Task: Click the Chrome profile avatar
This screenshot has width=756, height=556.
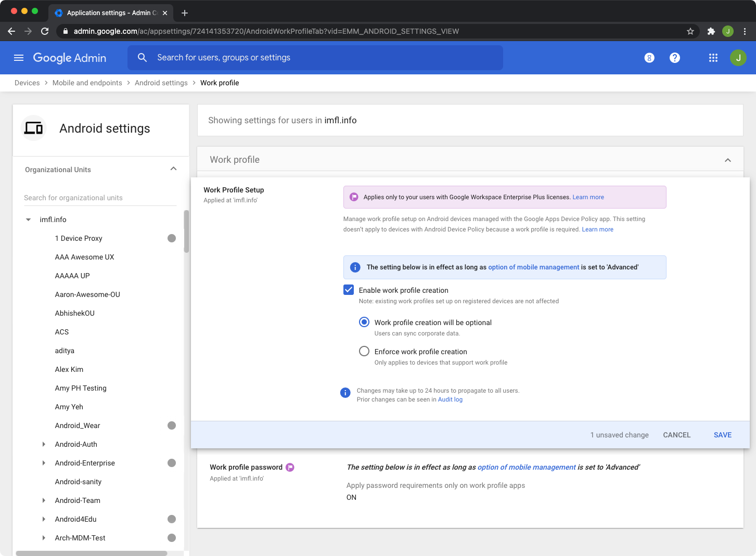Action: (x=728, y=31)
